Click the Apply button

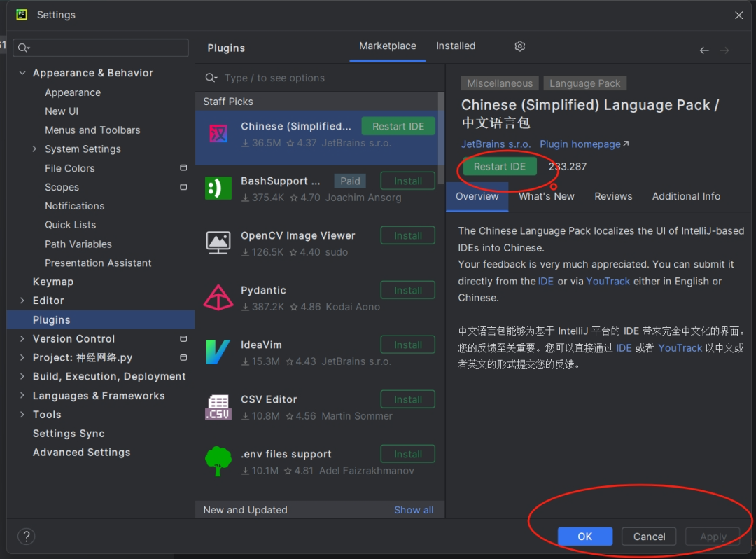click(x=713, y=537)
